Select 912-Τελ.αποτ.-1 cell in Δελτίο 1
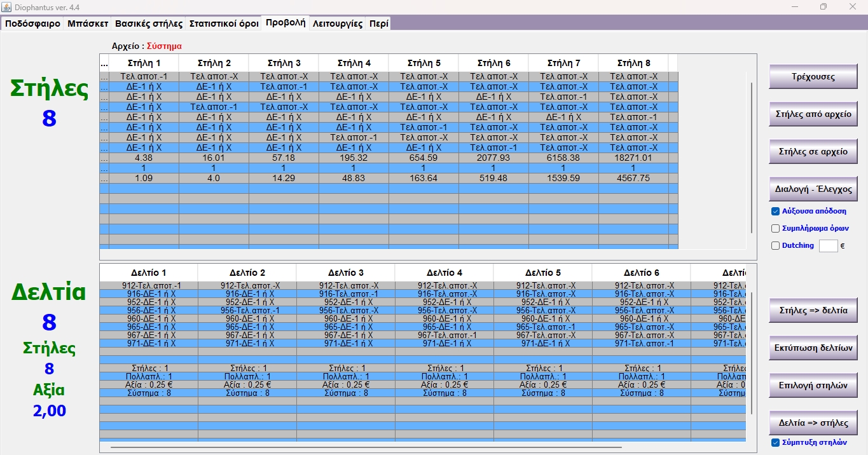Viewport: 868px width, 455px height. 148,285
